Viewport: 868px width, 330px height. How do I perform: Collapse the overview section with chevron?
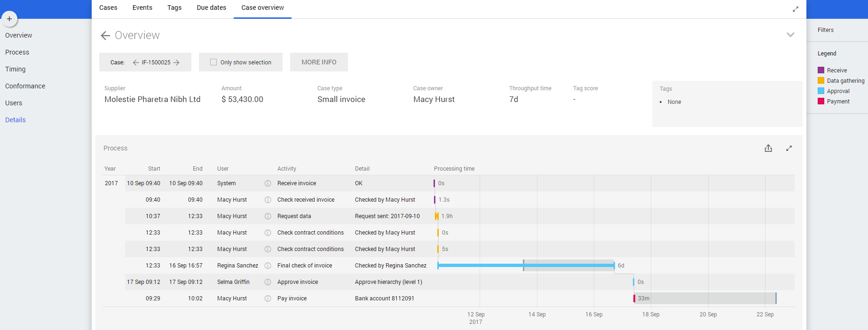790,35
